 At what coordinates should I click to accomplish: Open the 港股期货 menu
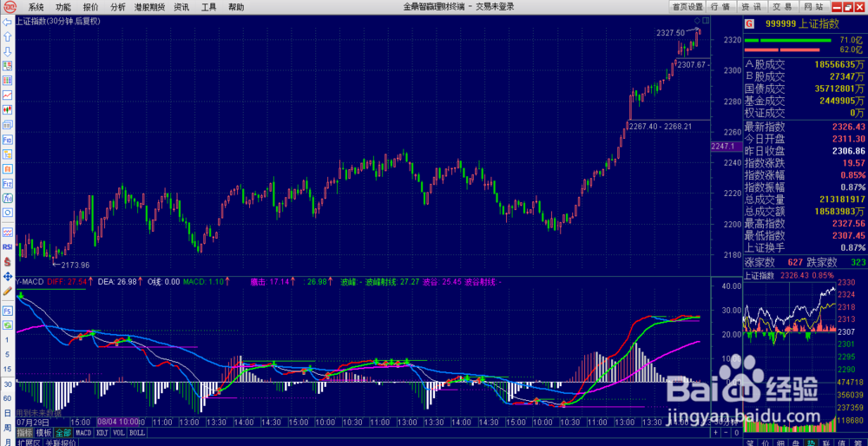pyautogui.click(x=149, y=7)
